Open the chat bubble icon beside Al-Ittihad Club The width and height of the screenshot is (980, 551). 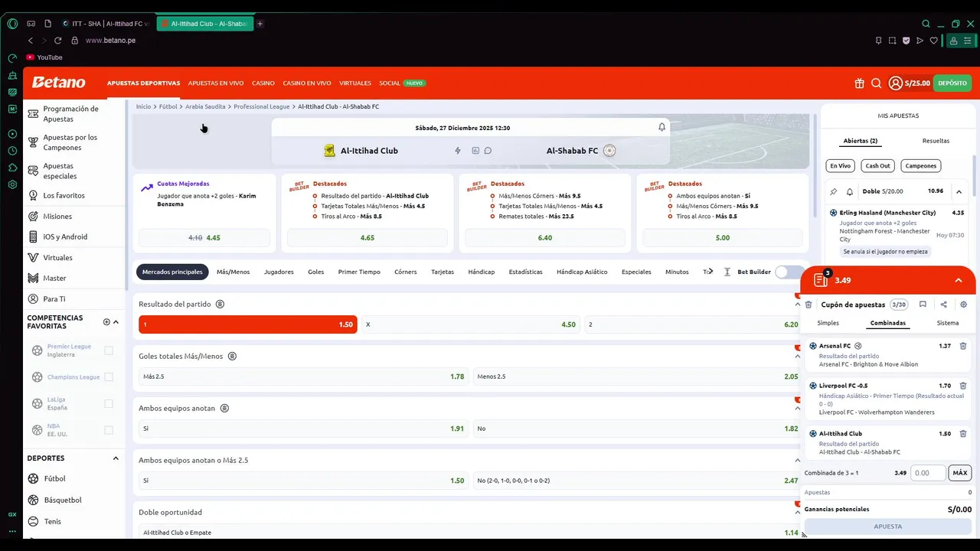click(488, 151)
